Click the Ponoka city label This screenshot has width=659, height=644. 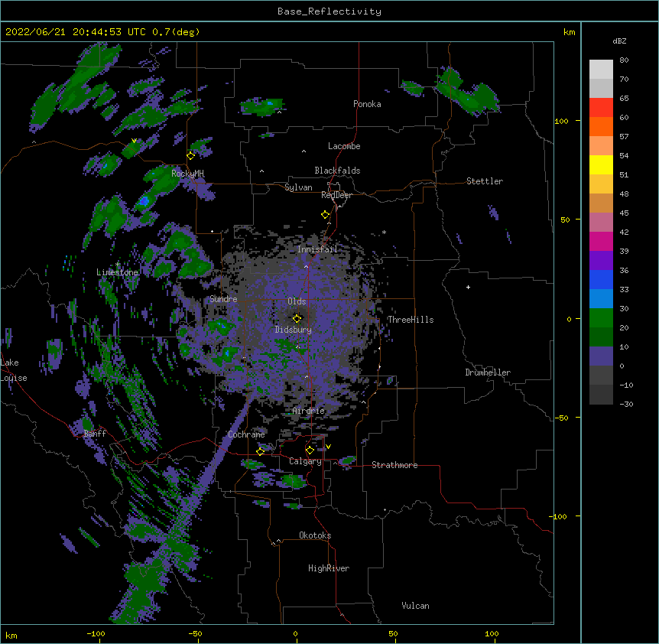(x=367, y=104)
